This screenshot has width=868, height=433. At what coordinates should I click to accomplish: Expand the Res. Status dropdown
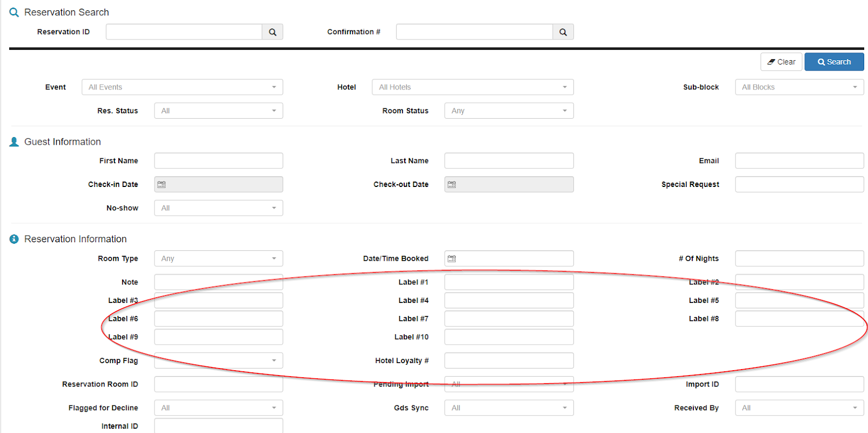219,111
